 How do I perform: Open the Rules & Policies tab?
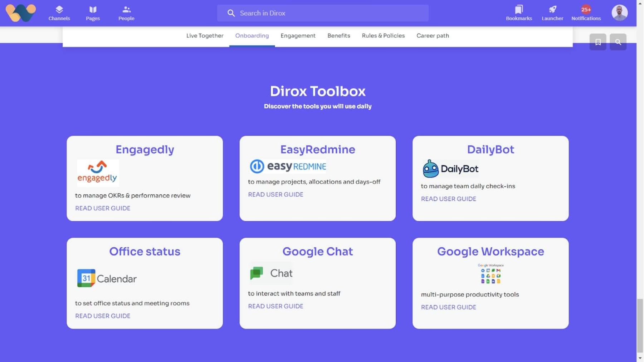[383, 35]
